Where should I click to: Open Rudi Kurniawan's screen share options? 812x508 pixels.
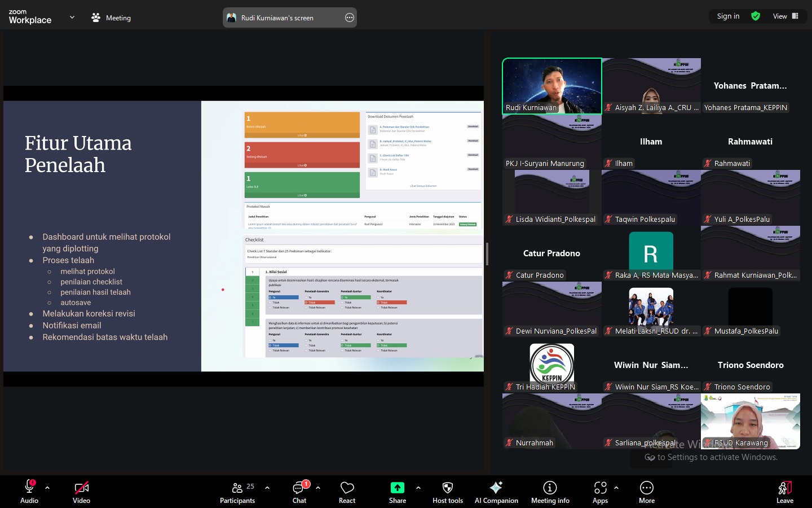pos(350,17)
